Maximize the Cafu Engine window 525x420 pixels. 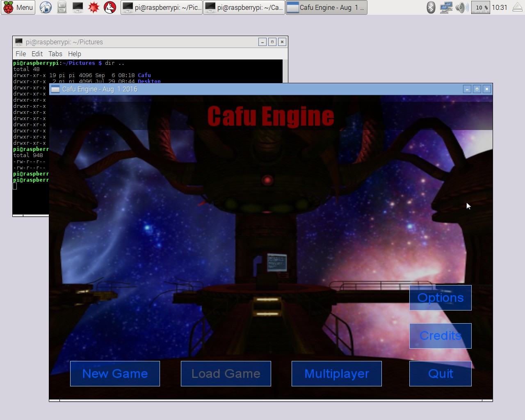coord(477,89)
